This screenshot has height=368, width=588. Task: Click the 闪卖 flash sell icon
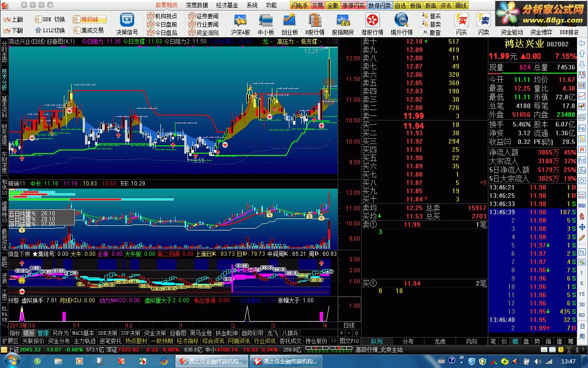pos(483,21)
